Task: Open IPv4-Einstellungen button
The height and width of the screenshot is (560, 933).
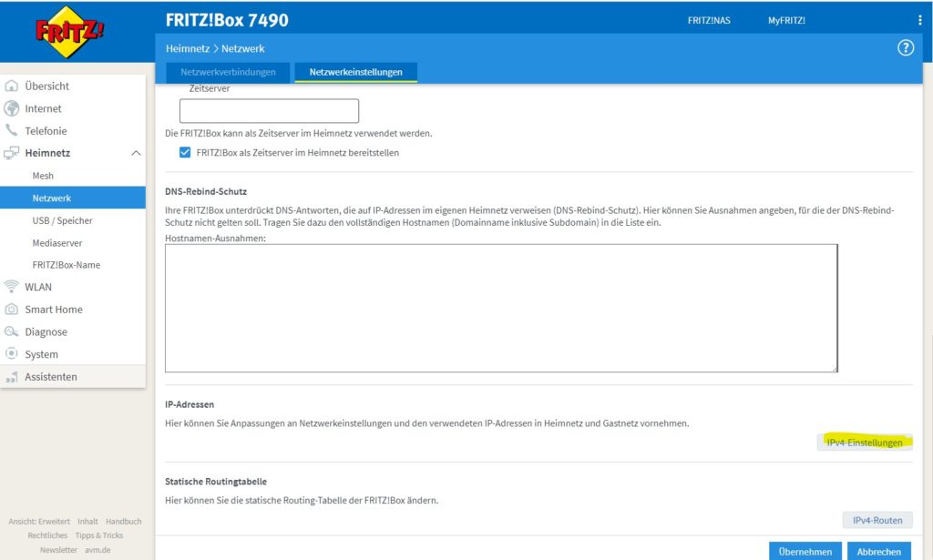Action: pos(864,443)
